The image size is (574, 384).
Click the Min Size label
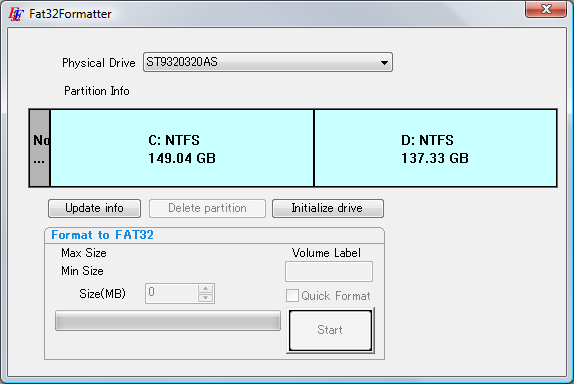82,271
